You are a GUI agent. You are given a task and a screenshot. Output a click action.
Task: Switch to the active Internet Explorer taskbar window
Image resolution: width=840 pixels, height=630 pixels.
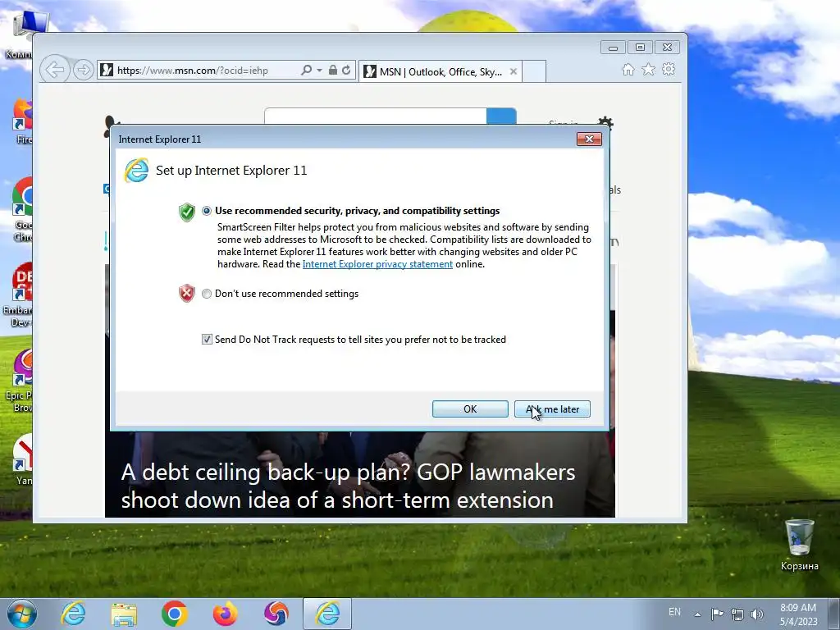click(x=327, y=614)
